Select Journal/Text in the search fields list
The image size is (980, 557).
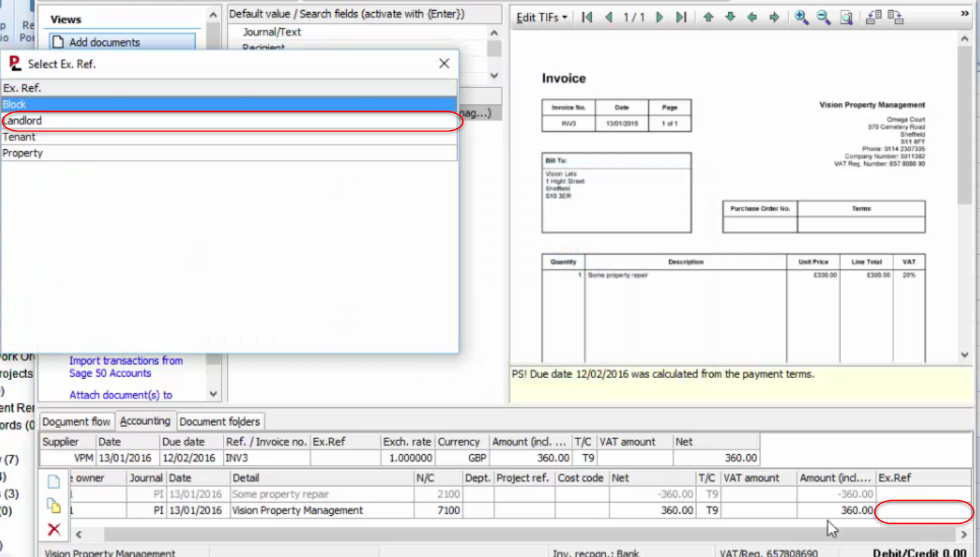[x=272, y=32]
